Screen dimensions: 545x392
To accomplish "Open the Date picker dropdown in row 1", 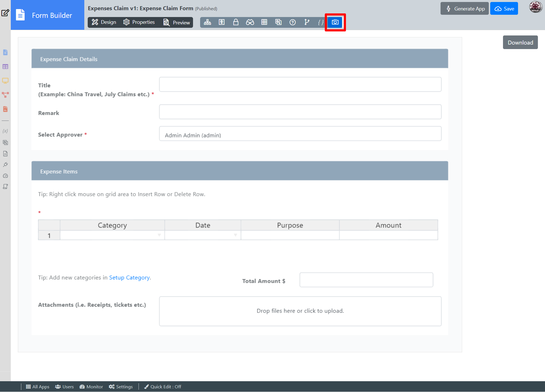I will click(x=235, y=235).
